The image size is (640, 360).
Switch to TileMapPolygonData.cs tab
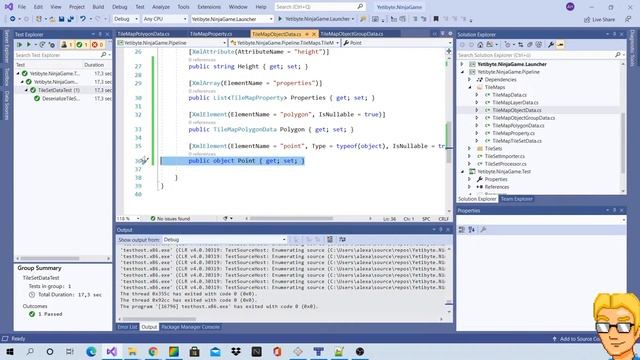pos(143,34)
